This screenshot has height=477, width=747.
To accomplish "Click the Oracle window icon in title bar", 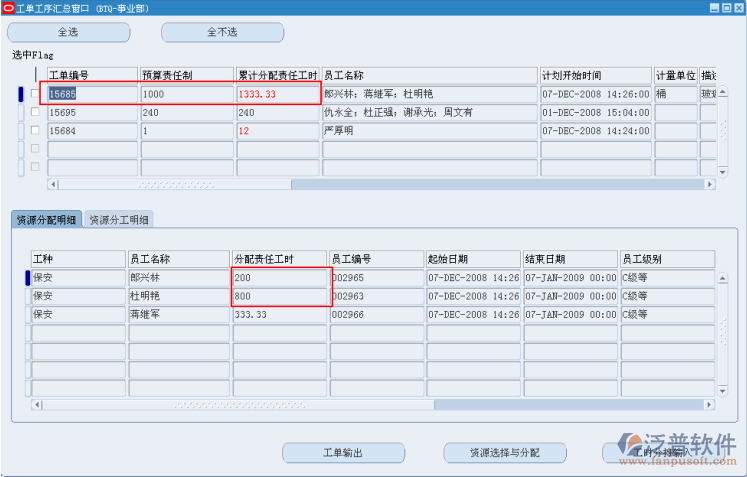I will (8, 7).
